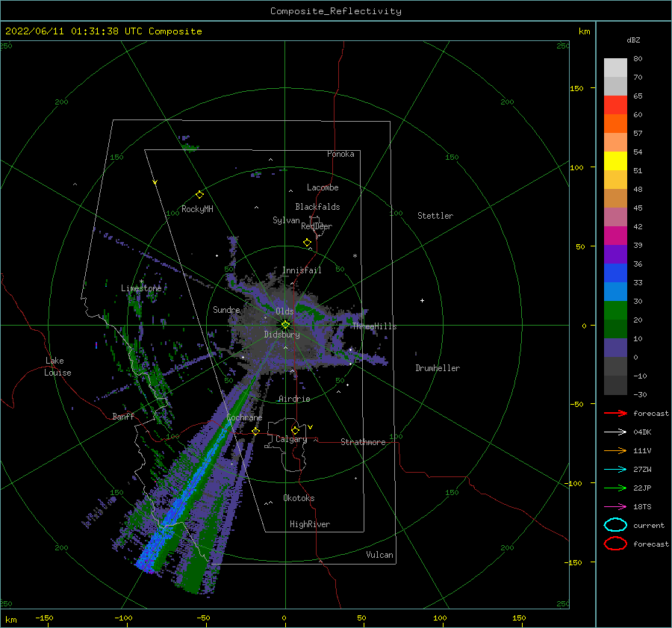Click the red forecast ellipse icon

click(615, 544)
